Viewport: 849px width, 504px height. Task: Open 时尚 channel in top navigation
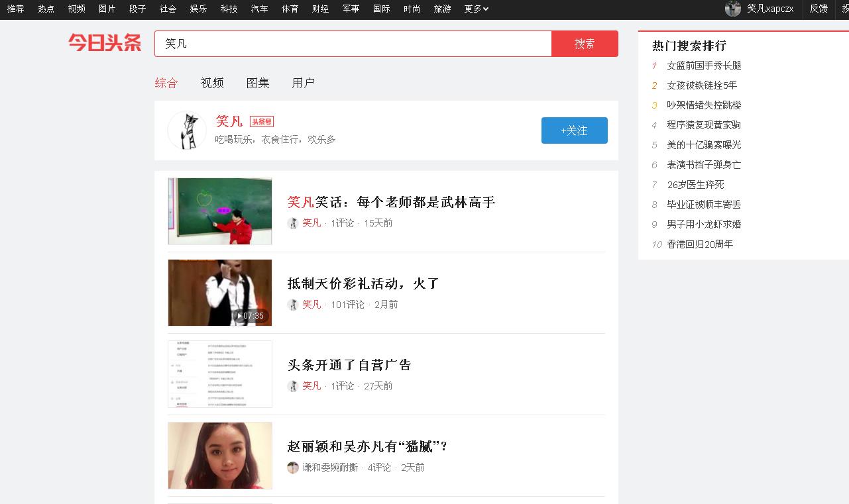(x=412, y=9)
